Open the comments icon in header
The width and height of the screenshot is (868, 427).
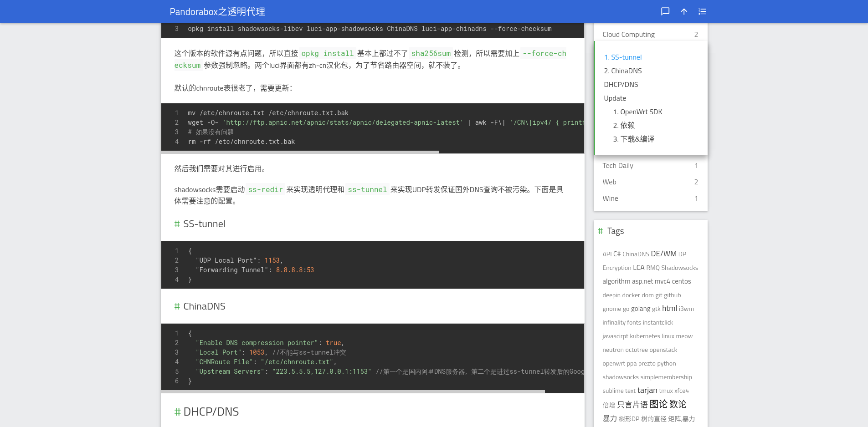click(x=665, y=11)
